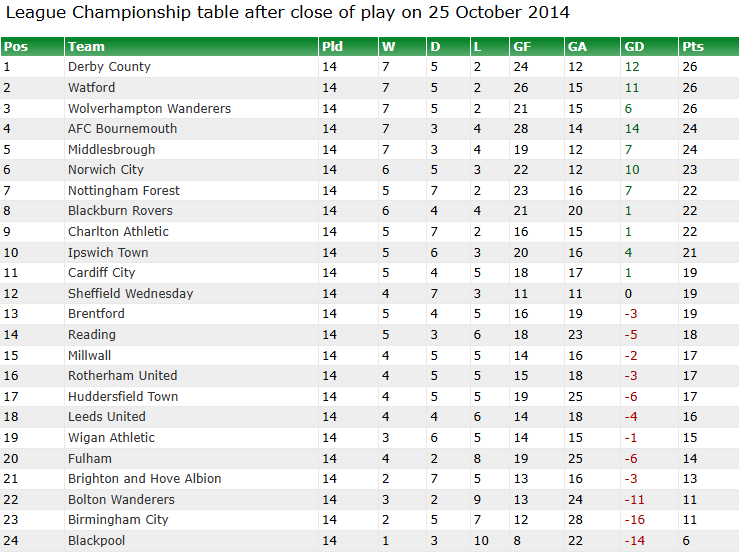Select Wolverhampton Wanderers team name
Screen dimensions: 739x553
(149, 108)
